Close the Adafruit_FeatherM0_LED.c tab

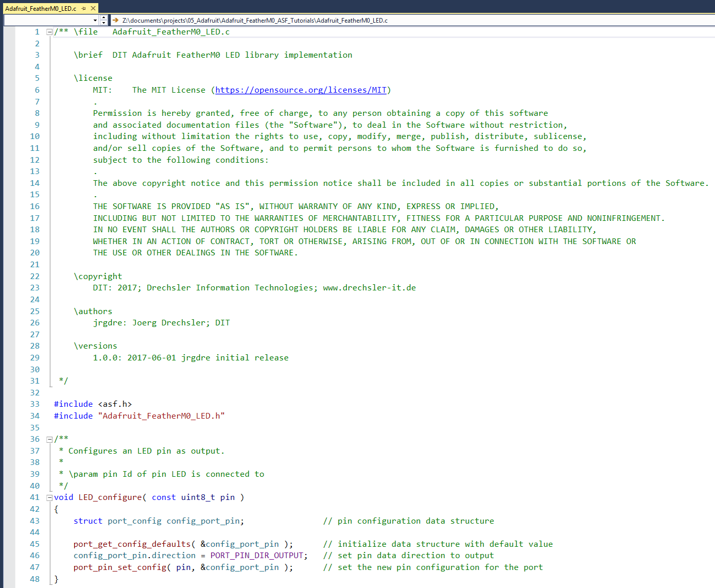coord(93,8)
